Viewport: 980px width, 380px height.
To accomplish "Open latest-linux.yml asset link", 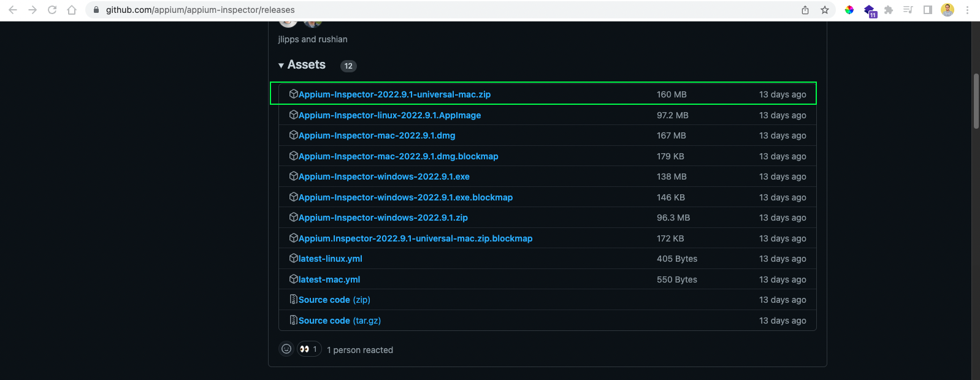I will pos(330,259).
